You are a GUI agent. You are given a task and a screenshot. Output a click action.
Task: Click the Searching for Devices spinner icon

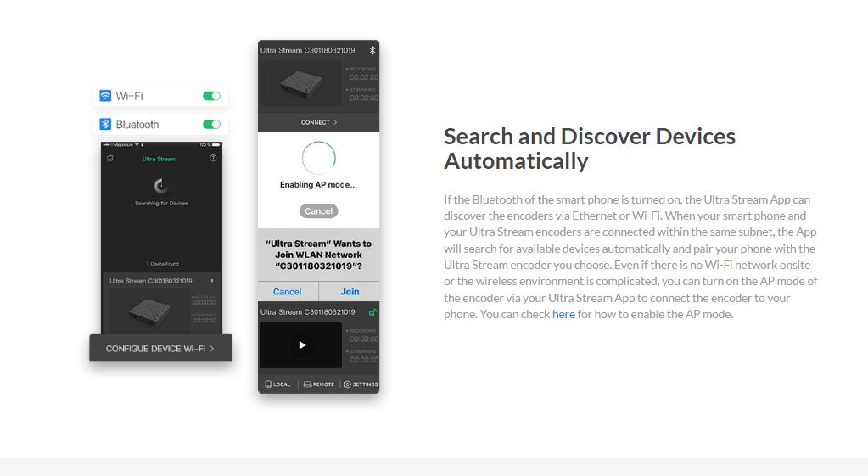(x=160, y=186)
